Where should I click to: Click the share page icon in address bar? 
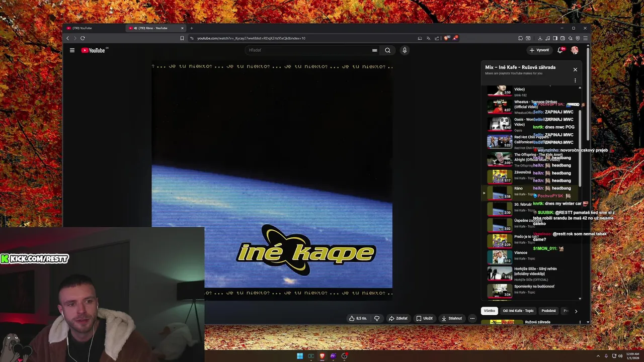(x=437, y=38)
